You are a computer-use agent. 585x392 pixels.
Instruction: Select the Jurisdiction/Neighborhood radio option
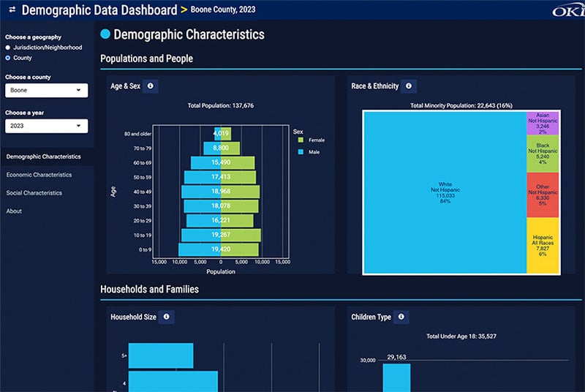pyautogui.click(x=8, y=47)
